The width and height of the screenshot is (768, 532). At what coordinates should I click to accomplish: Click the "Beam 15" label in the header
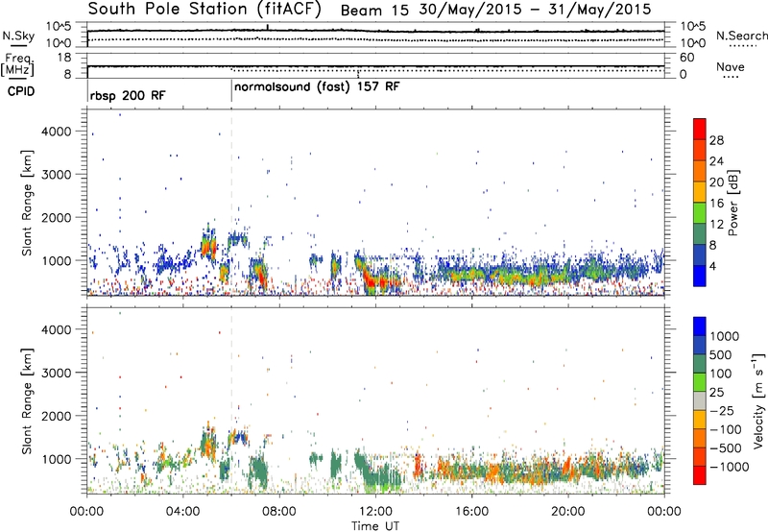pos(374,11)
